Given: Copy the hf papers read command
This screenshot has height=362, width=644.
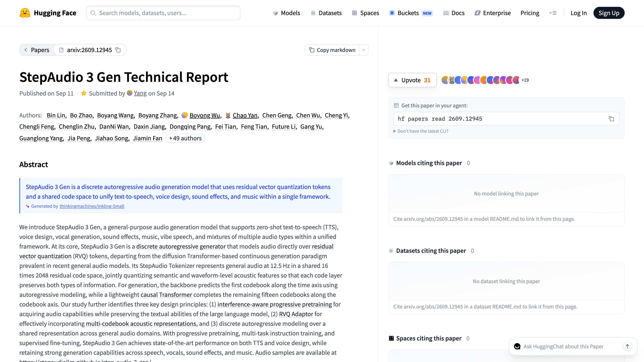Looking at the screenshot, I should tap(611, 119).
